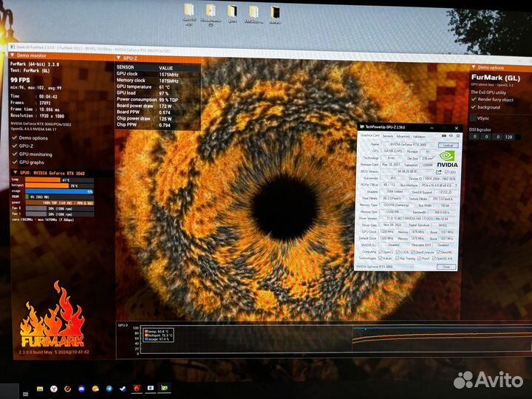Viewport: 532px width, 399px height.
Task: Click the yellow taskbar icon between Discord and Telegram
Action: click(95, 389)
